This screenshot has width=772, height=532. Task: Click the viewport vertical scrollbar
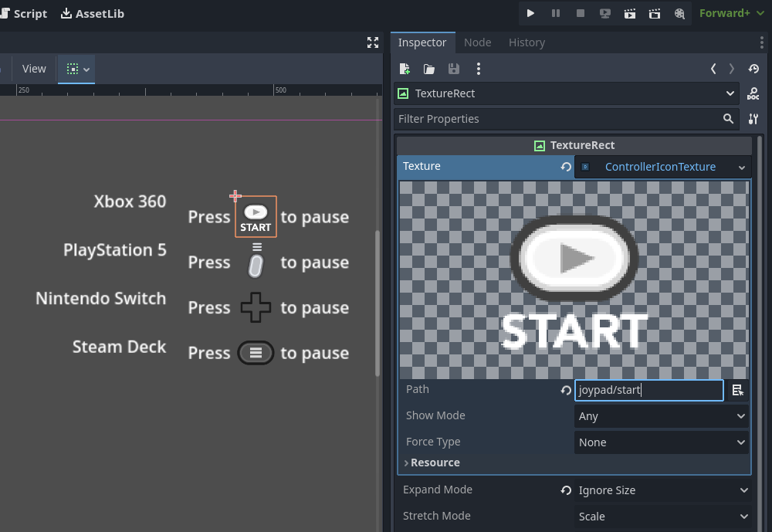tap(378, 303)
